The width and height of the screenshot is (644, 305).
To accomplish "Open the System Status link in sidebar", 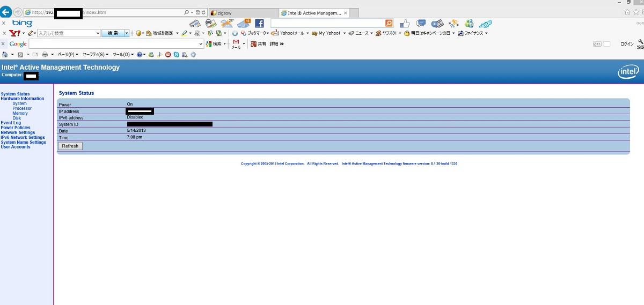I will point(16,94).
